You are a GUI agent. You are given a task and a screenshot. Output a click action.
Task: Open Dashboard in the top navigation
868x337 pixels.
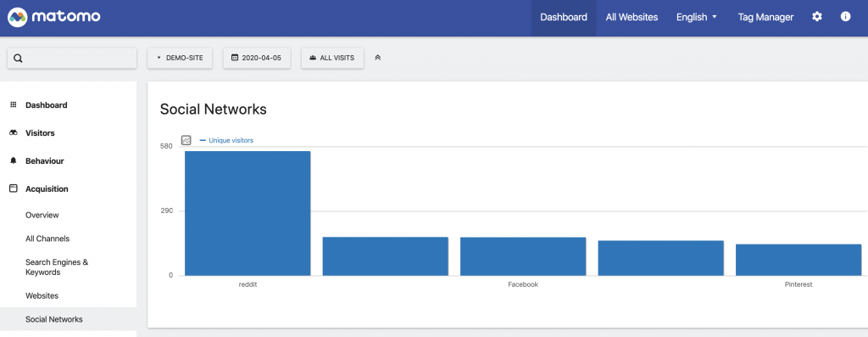pos(564,17)
